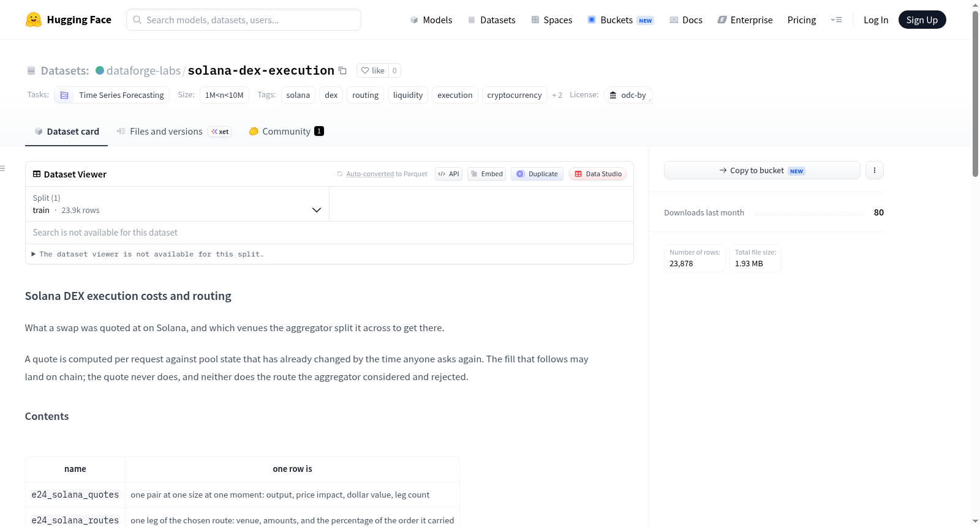The width and height of the screenshot is (980, 527).
Task: Click the Contents heading
Action: [47, 416]
